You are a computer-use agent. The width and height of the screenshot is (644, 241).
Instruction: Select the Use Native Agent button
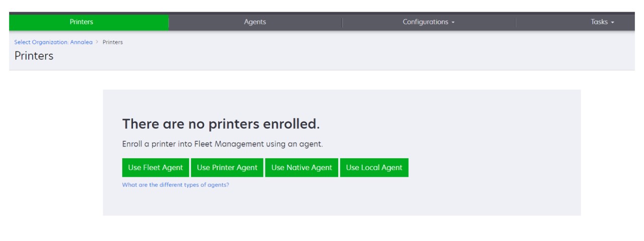coord(301,168)
